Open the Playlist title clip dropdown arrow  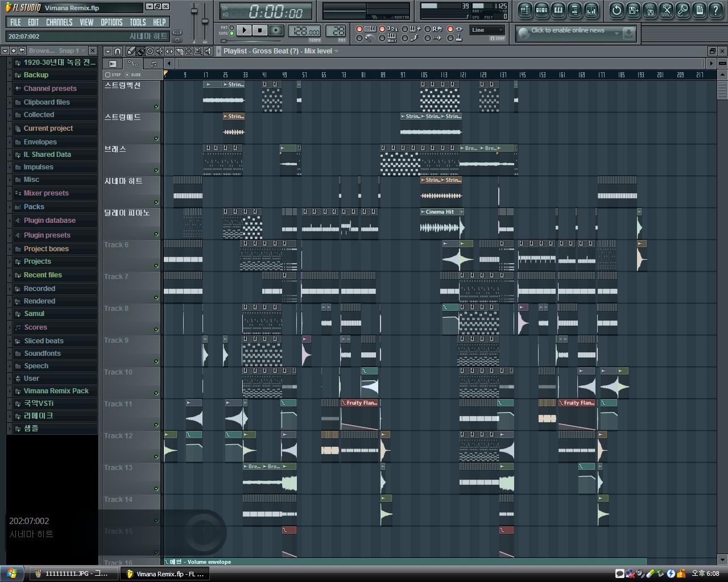click(336, 51)
